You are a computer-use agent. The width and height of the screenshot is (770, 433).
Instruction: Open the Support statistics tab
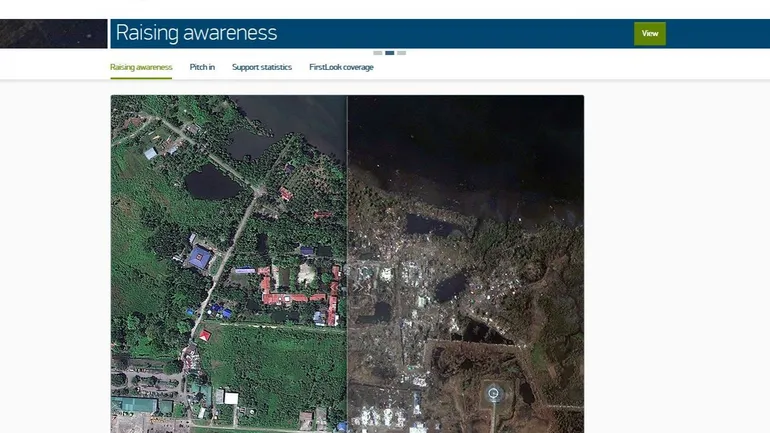click(x=262, y=67)
